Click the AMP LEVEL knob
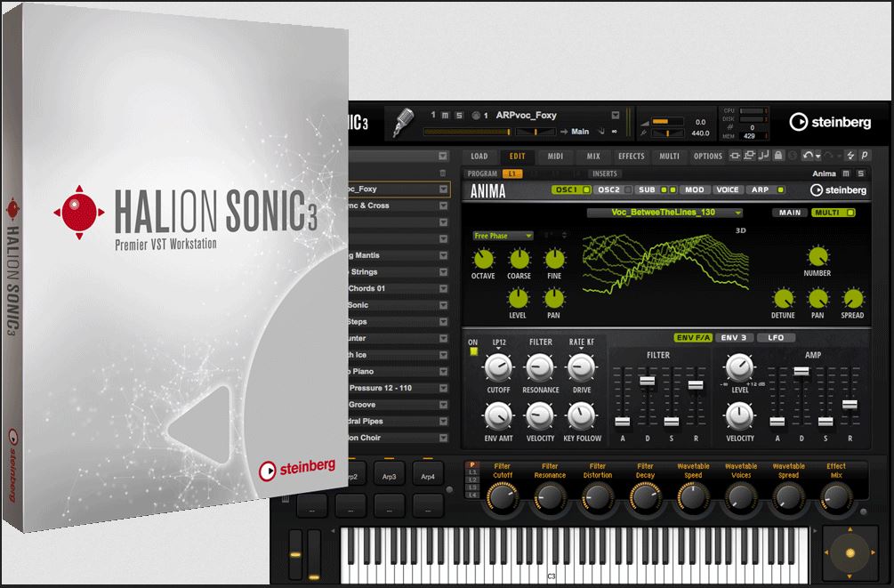 click(739, 368)
